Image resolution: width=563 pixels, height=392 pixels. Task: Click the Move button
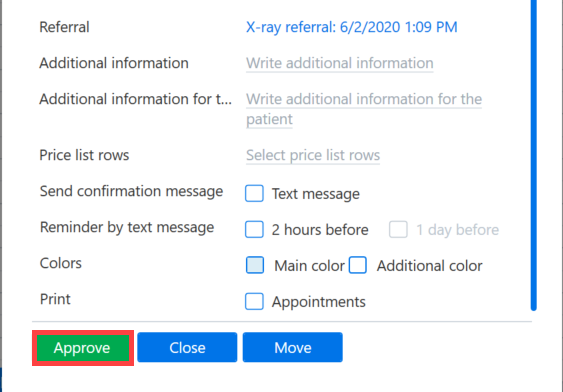(x=293, y=347)
